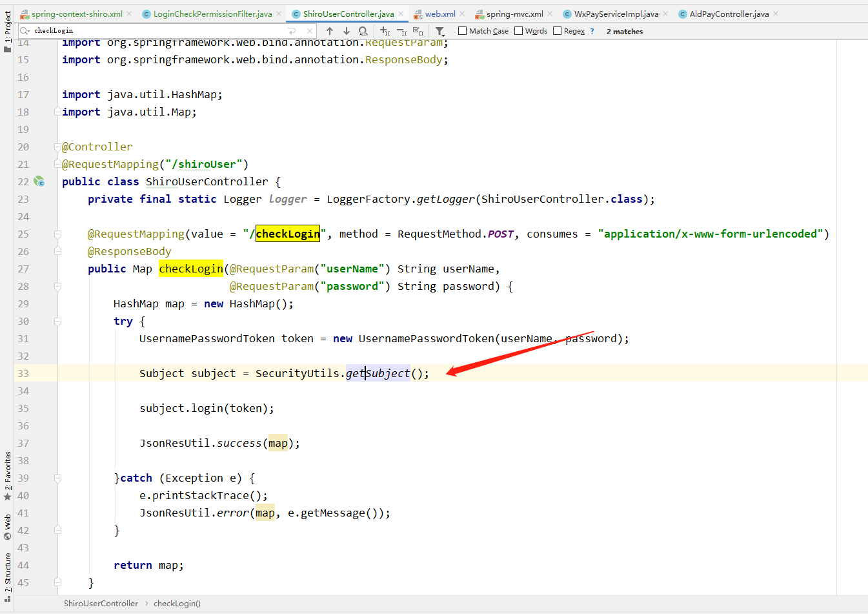This screenshot has height=614, width=868.
Task: Close the spring-mvc.xml tab
Action: (x=550, y=14)
